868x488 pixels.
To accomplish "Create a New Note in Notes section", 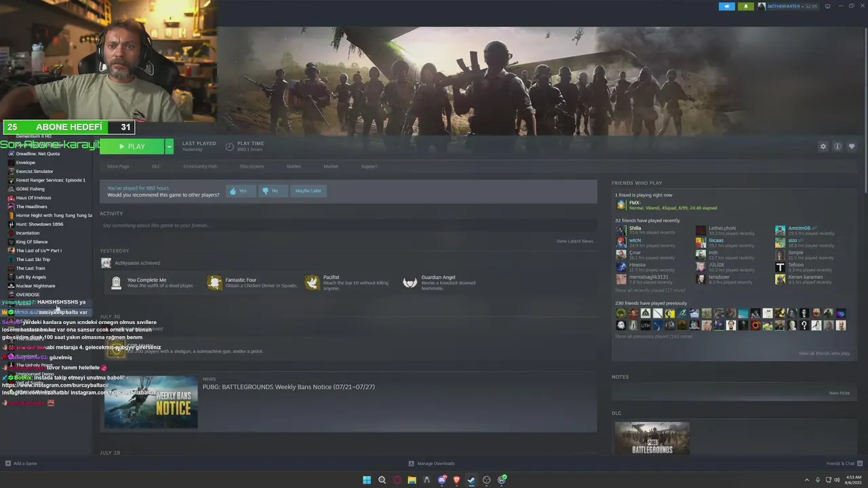I will (x=839, y=393).
